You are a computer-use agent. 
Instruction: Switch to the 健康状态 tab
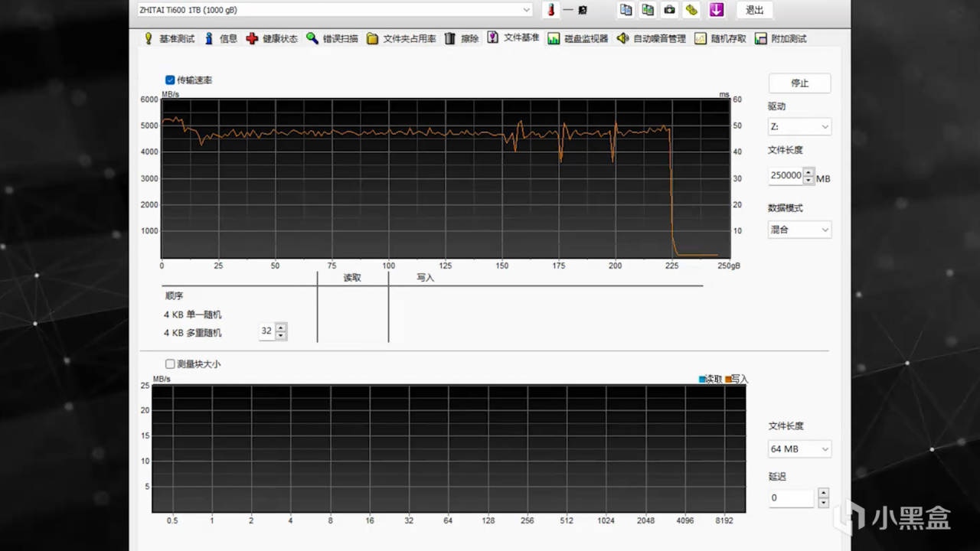coord(272,38)
